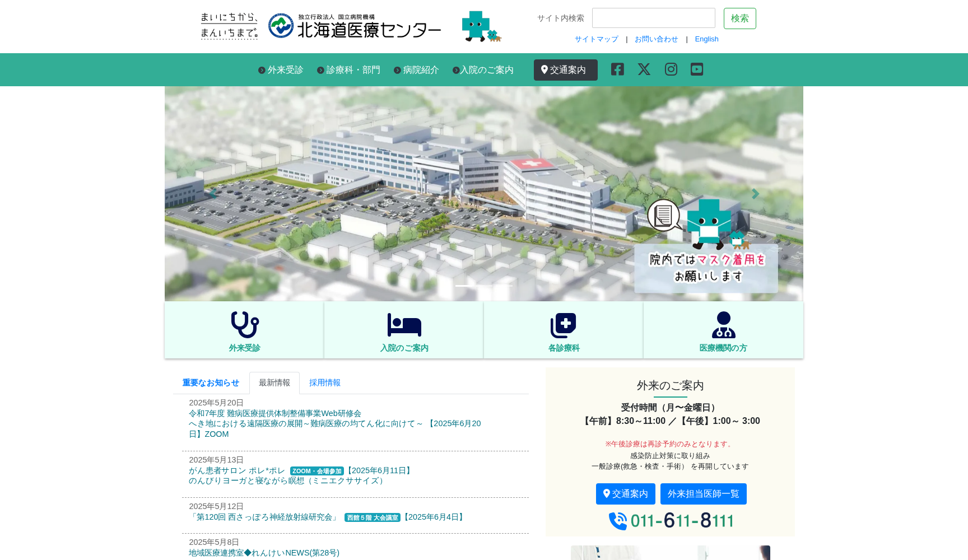Go back a slide with the previous arrow

(212, 194)
